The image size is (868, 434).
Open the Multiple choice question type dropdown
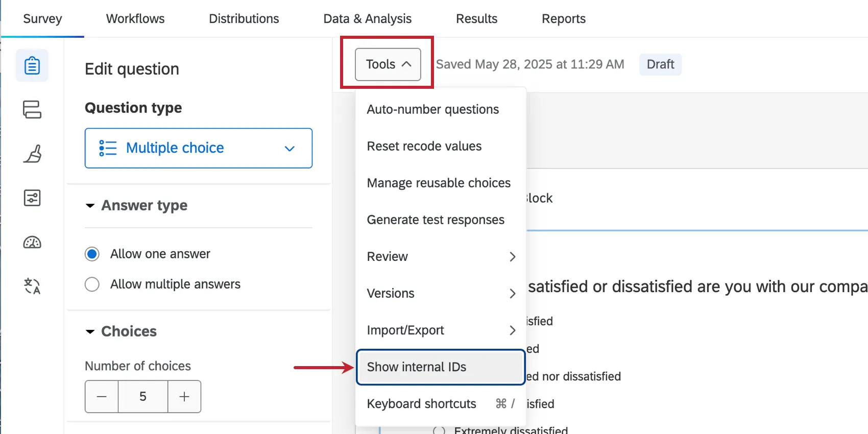199,148
